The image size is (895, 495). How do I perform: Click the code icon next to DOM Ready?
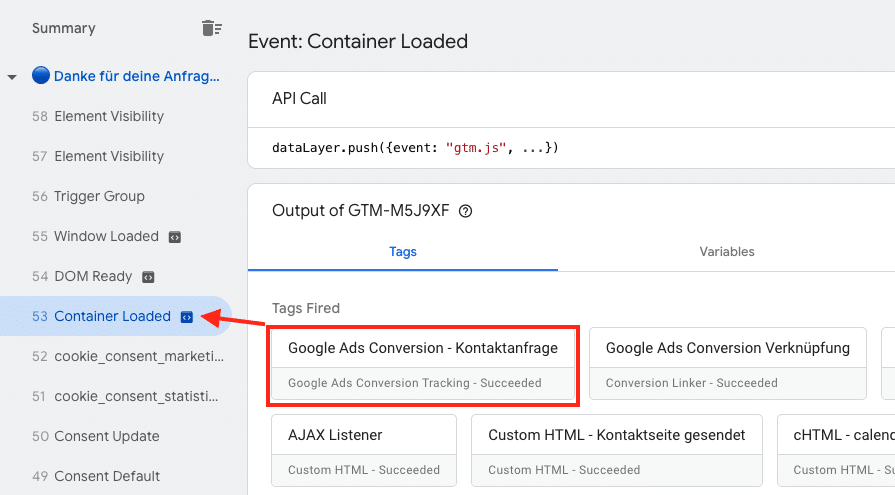tap(148, 277)
